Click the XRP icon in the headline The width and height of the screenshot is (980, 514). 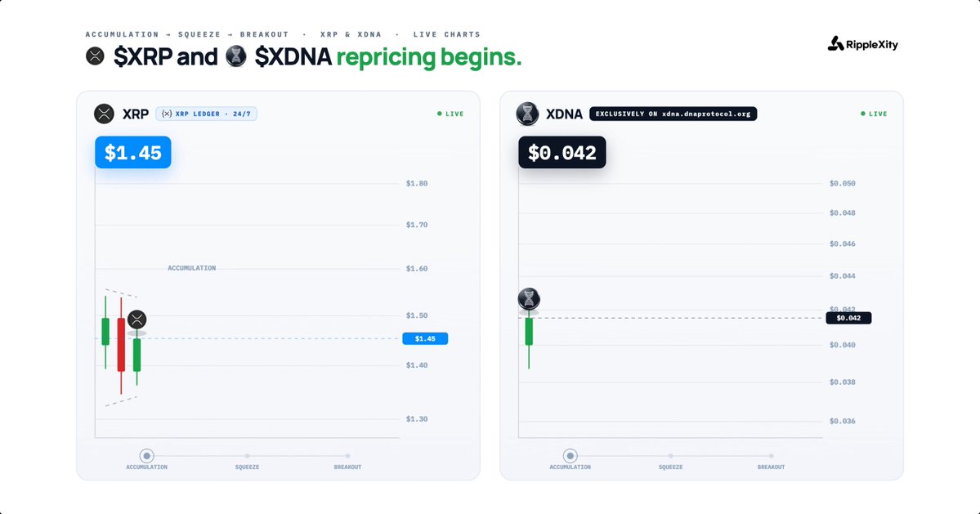tap(95, 56)
